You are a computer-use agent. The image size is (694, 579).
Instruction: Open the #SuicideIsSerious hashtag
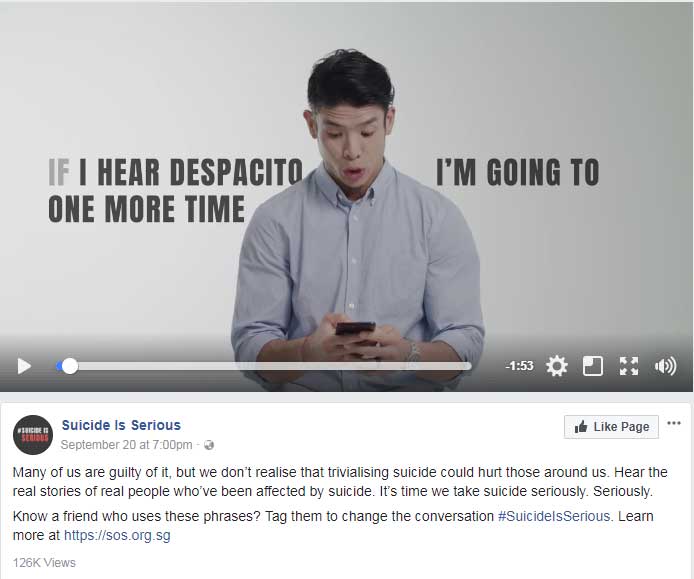554,516
